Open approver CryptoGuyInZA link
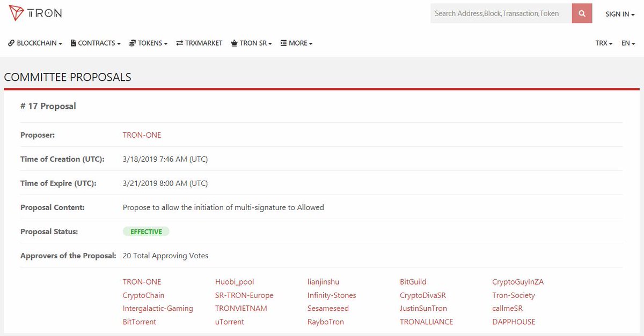The height and width of the screenshot is (336, 644). pos(518,282)
